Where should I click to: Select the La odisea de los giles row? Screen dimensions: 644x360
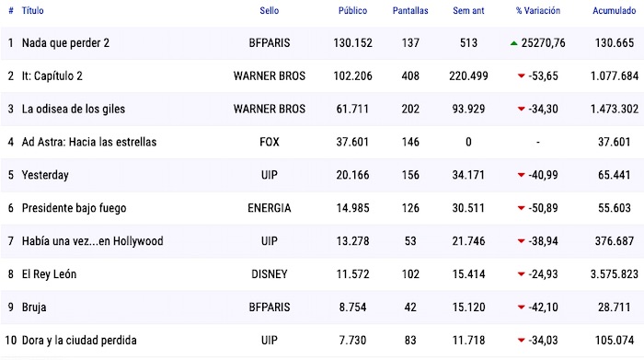click(x=322, y=109)
